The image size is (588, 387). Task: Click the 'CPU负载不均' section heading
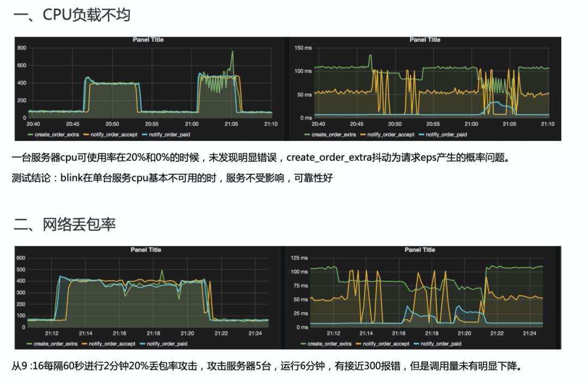point(87,15)
